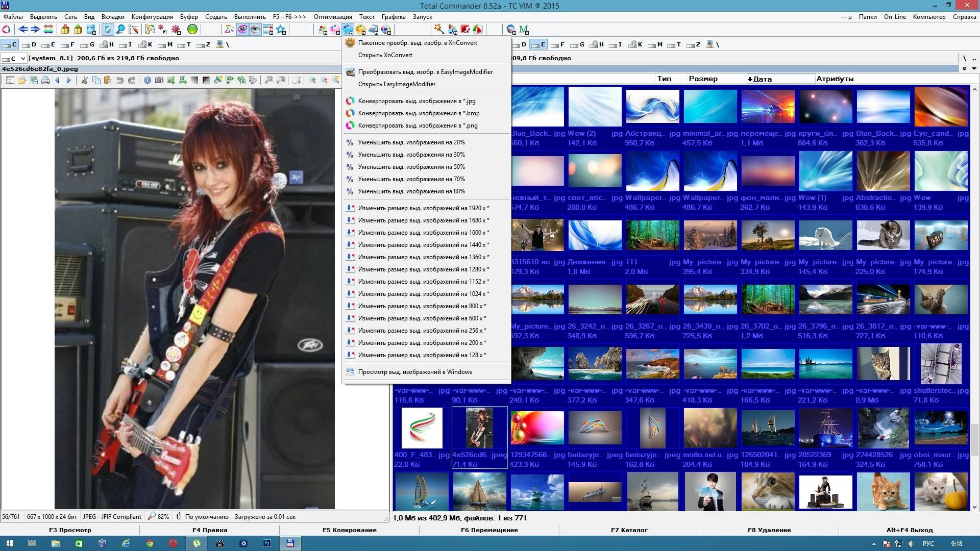This screenshot has width=980, height=551.
Task: Toggle the shield icon button in main toolbar
Action: 107,30
